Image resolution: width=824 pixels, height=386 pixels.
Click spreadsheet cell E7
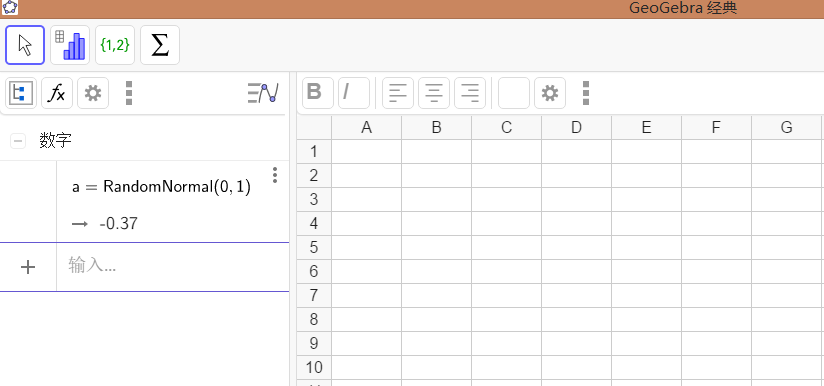(646, 295)
